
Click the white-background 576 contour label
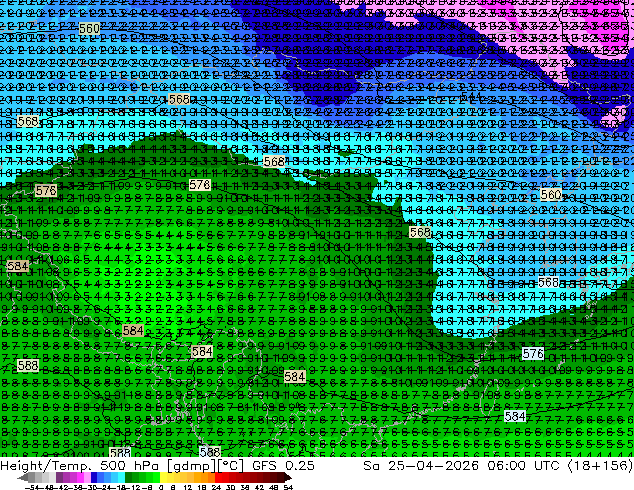[x=533, y=354]
